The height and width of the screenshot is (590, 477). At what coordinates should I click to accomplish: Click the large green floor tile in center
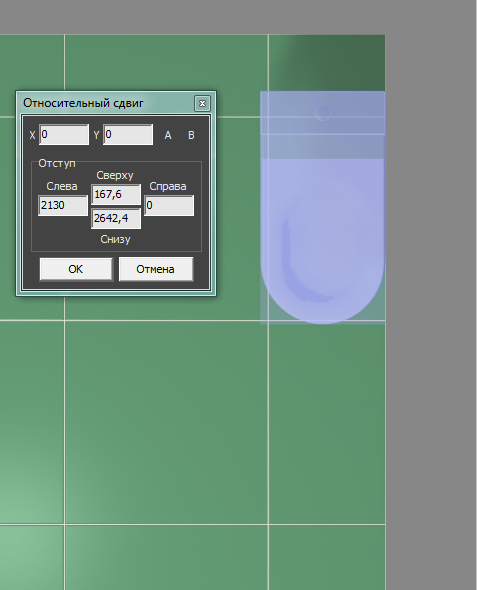[166, 422]
